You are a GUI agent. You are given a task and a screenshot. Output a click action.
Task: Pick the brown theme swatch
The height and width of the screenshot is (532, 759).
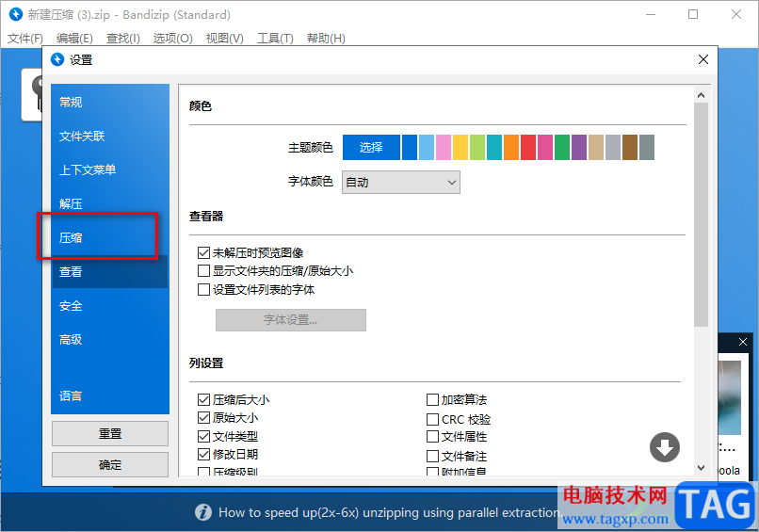[630, 147]
